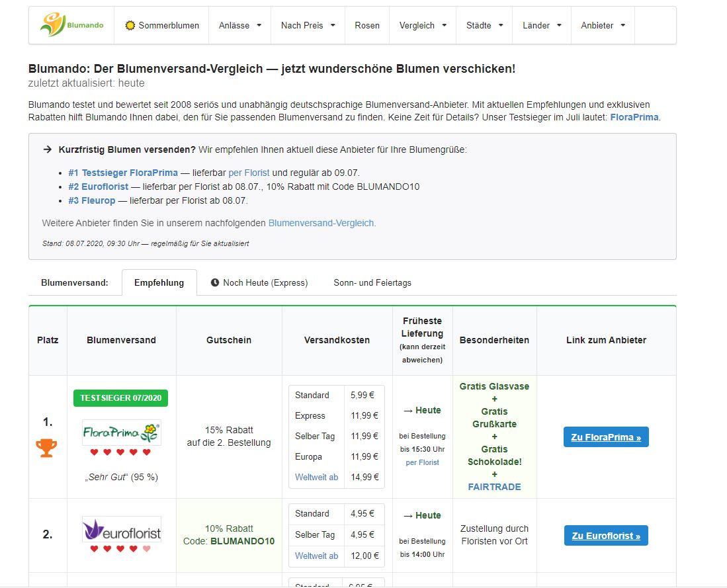Follow the #2 Euroflorist link
This screenshot has height=588, width=727.
[99, 187]
